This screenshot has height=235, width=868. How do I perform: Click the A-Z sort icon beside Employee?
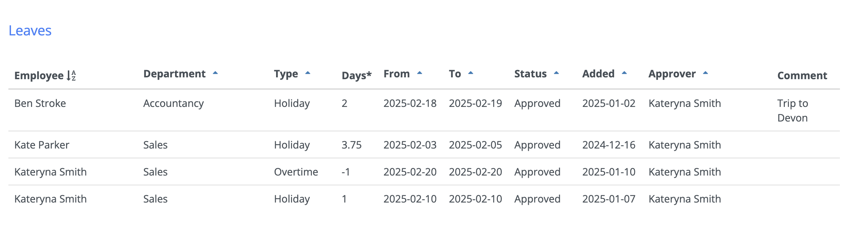(71, 76)
